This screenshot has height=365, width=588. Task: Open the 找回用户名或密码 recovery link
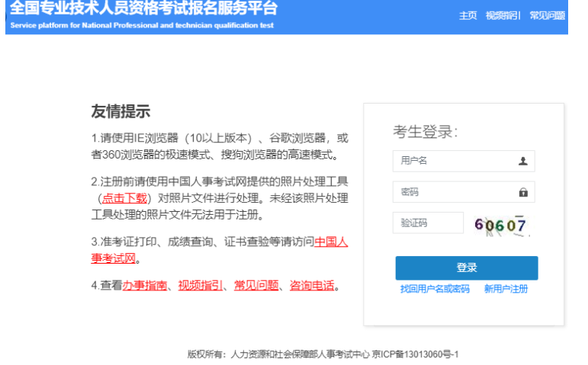tap(435, 290)
